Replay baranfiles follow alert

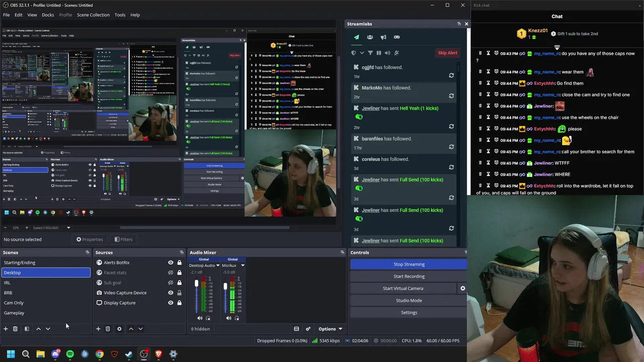451,147
